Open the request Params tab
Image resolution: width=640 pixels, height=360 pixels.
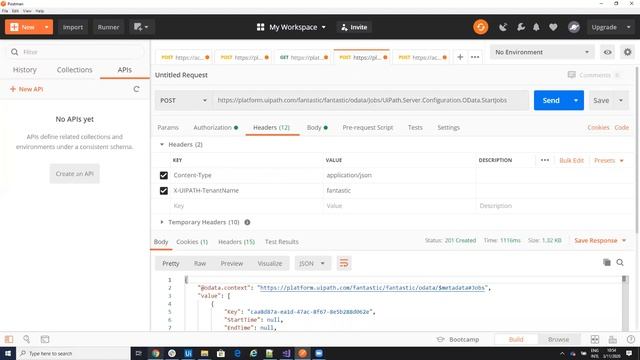click(x=168, y=127)
